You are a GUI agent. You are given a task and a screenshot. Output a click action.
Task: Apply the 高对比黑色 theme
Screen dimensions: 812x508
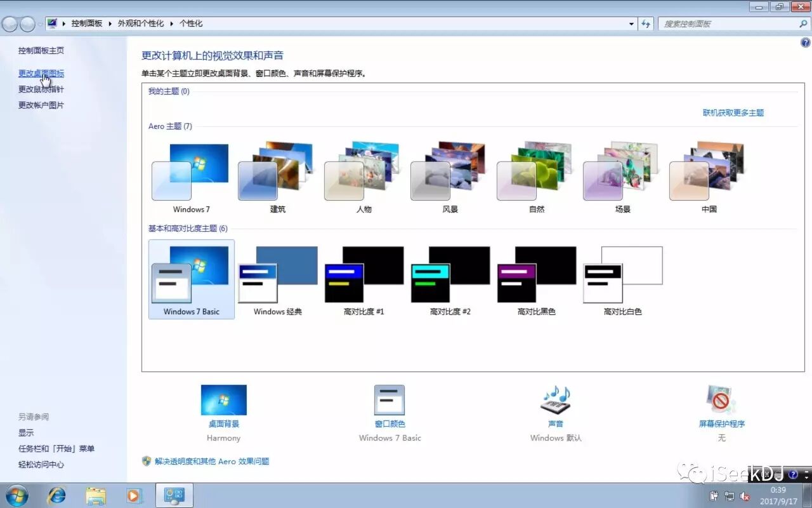tap(536, 279)
